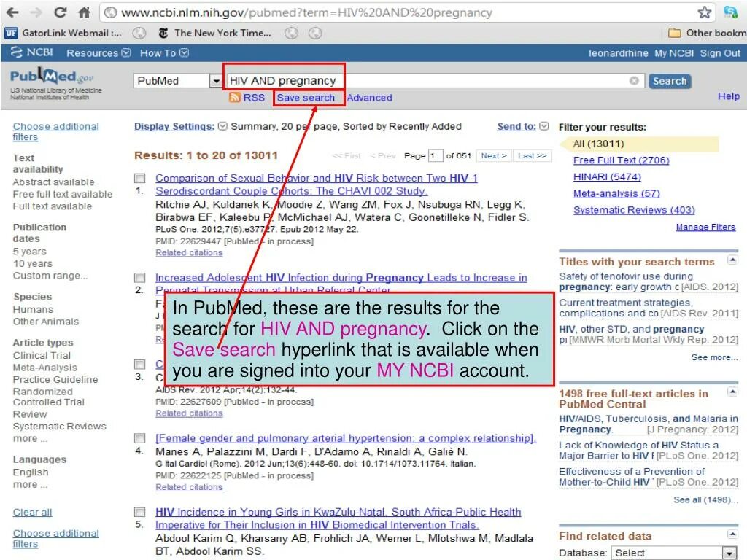This screenshot has height=560, width=747.
Task: Open the Advanced search link
Action: point(370,98)
